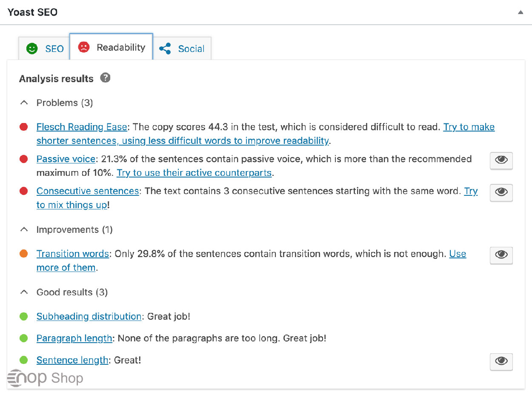This screenshot has height=395, width=532.
Task: Click the red status dot beside Flesch Reading Ease
Action: click(x=23, y=126)
